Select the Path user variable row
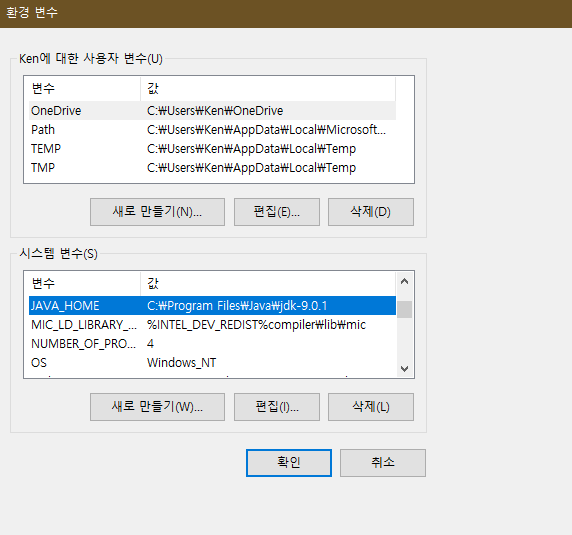Screen dimensions: 572x535 click(x=212, y=129)
